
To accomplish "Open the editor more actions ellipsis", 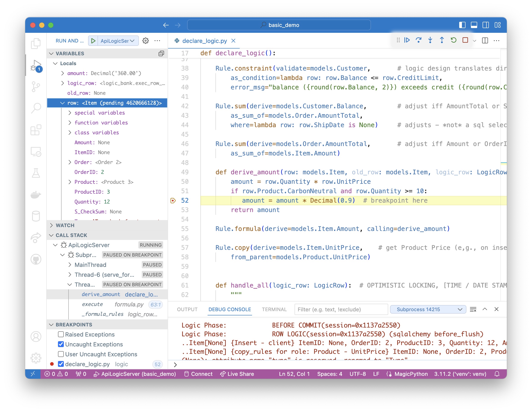I will click(496, 40).
